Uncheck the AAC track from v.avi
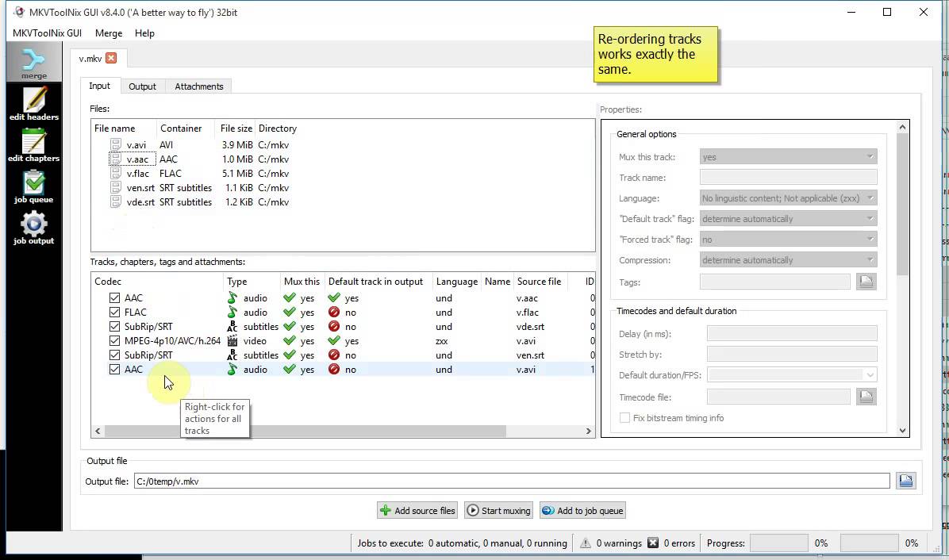 tap(114, 370)
